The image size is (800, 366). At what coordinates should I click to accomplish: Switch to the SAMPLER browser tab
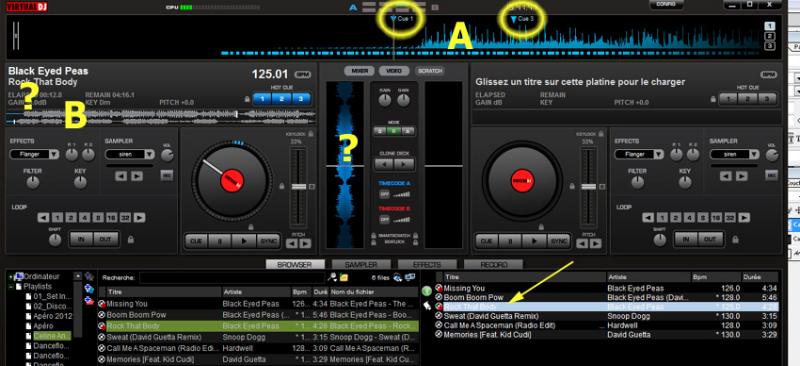point(361,265)
